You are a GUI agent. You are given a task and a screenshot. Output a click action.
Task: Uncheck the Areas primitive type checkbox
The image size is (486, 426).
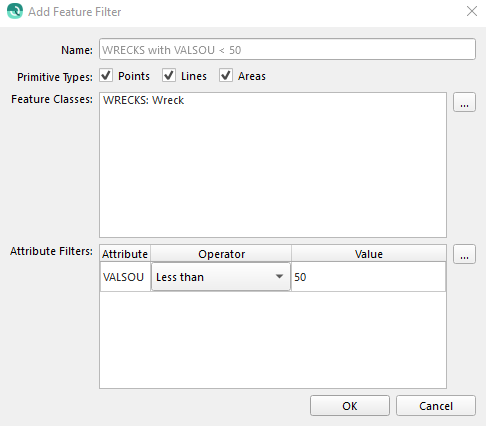[226, 75]
